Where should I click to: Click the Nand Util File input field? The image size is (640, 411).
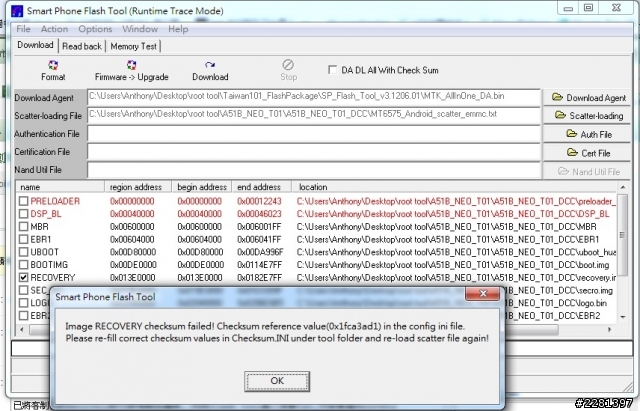point(314,170)
